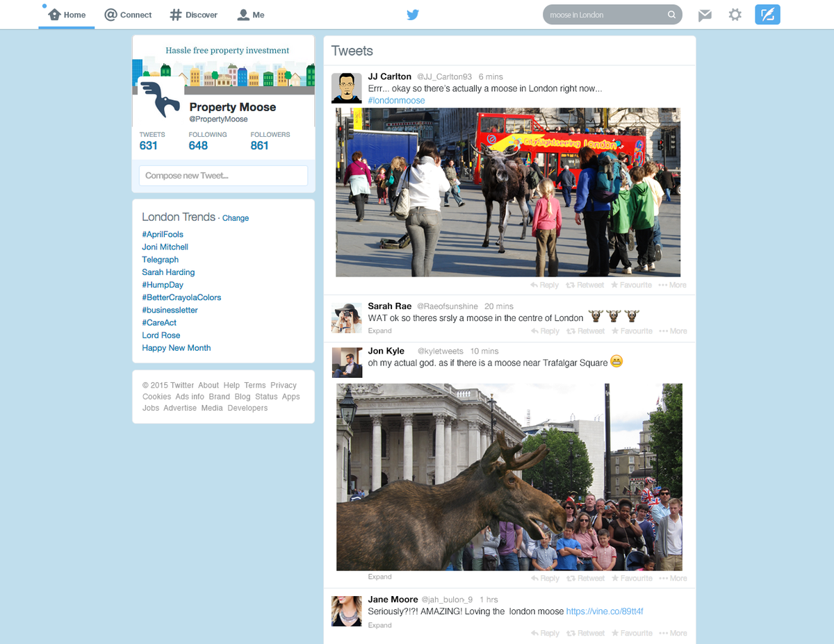Viewport: 834px width, 644px height.
Task: Open the #CareAct trend
Action: 159,322
